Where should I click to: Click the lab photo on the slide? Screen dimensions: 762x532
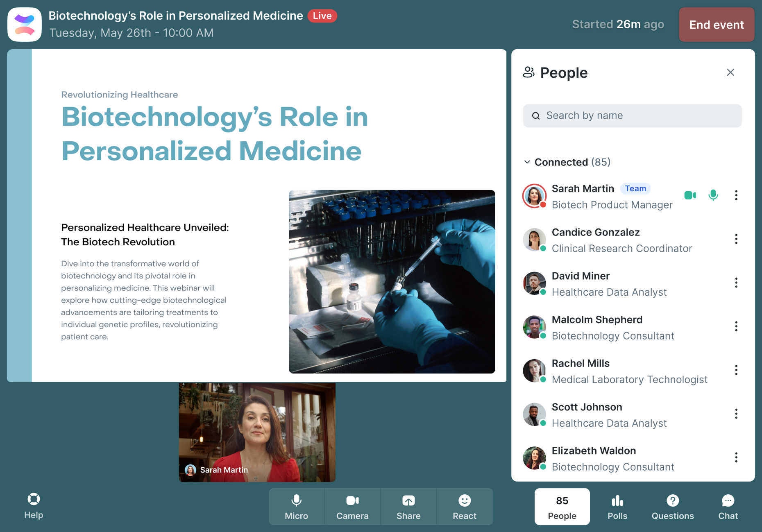392,282
